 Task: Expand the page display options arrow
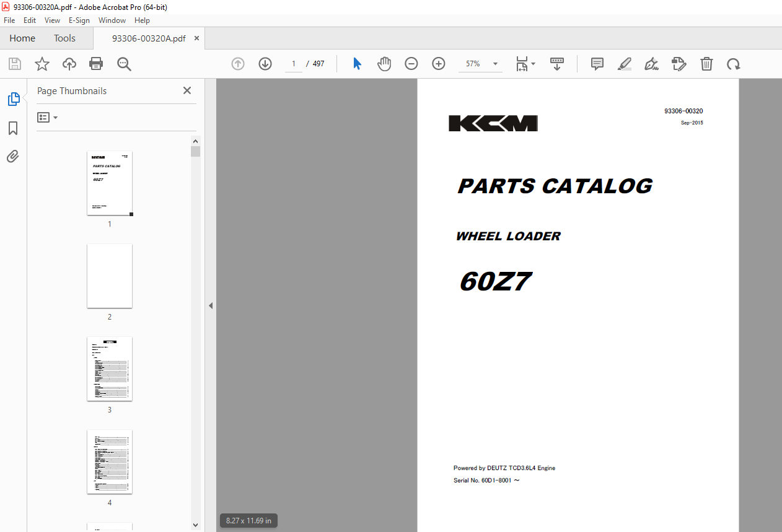(534, 64)
